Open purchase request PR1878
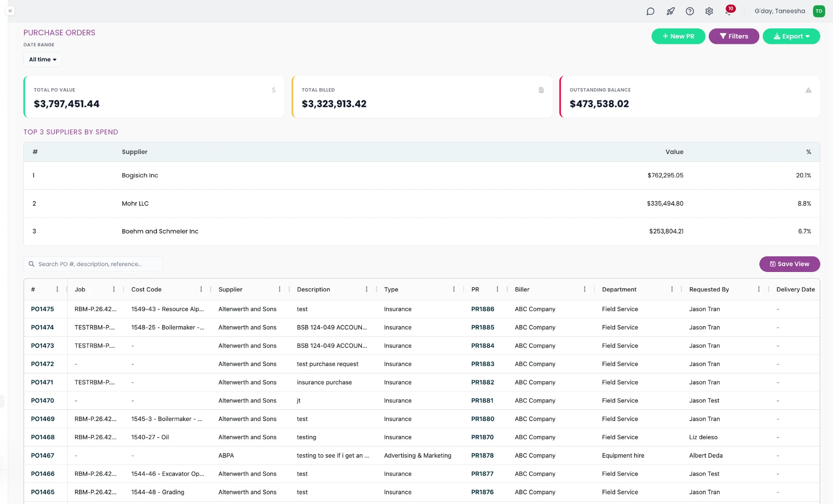The image size is (833, 504). coord(482,456)
